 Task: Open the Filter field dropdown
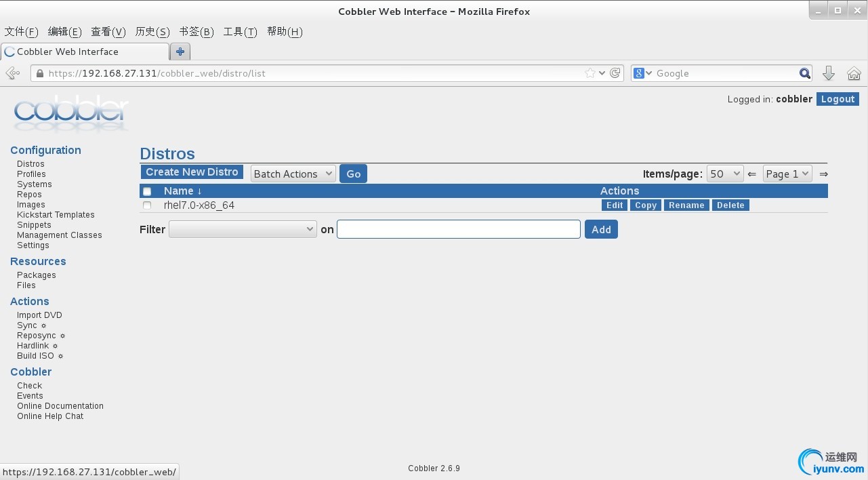(x=243, y=229)
